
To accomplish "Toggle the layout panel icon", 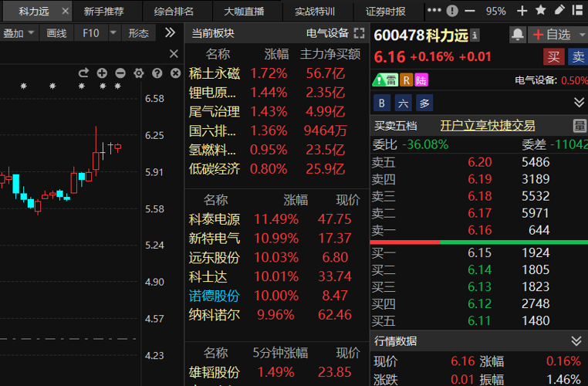I will point(578,10).
